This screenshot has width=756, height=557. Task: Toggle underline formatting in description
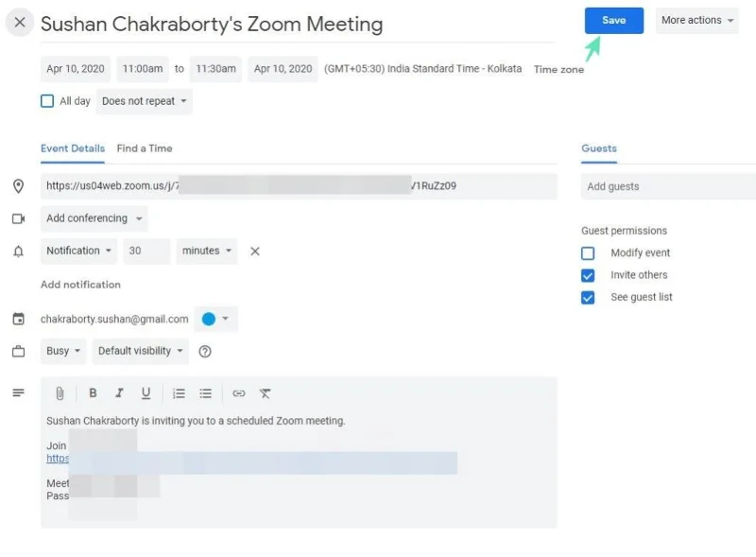(146, 393)
